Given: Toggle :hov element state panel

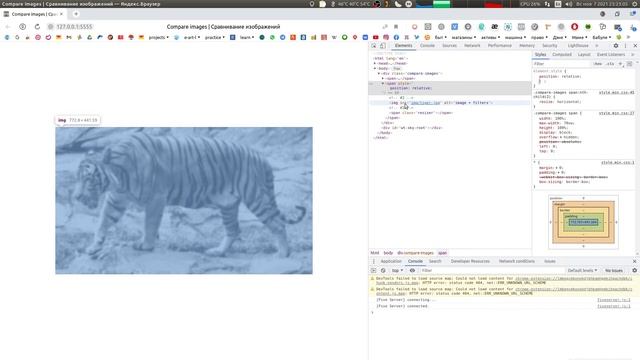Looking at the screenshot, I should click(x=598, y=64).
